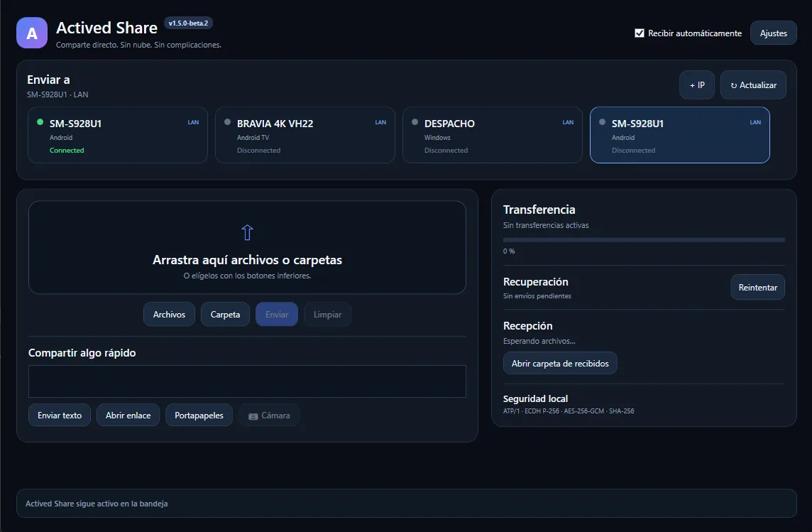
Task: Click the security text 'ATP/1 · ECDH P-256 · AES-256-GCM · SHA-256'
Action: [569, 411]
